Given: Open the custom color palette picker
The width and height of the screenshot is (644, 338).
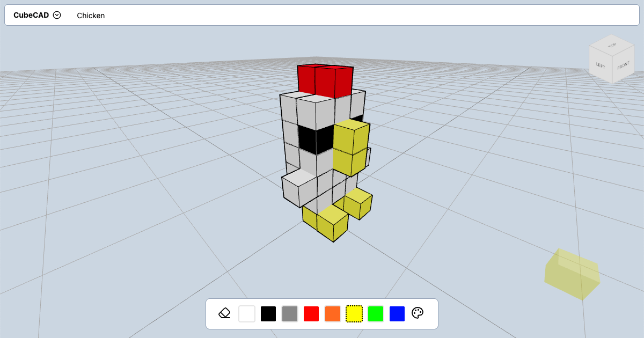Looking at the screenshot, I should [x=418, y=313].
